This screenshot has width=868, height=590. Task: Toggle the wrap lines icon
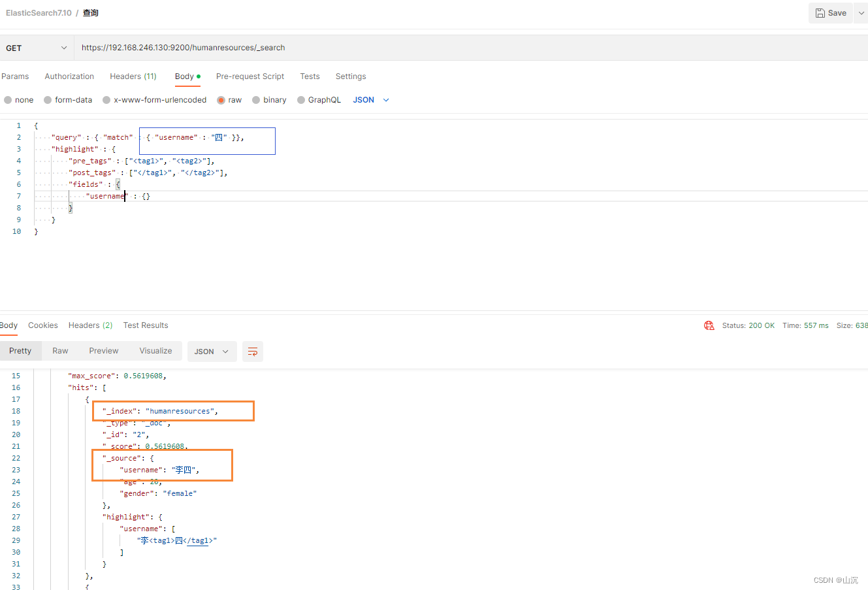tap(253, 352)
